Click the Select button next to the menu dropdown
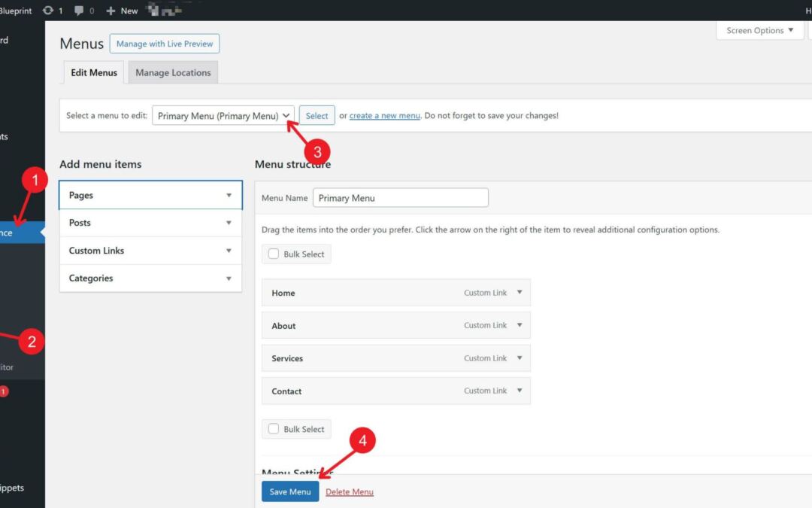This screenshot has height=508, width=812. [317, 114]
